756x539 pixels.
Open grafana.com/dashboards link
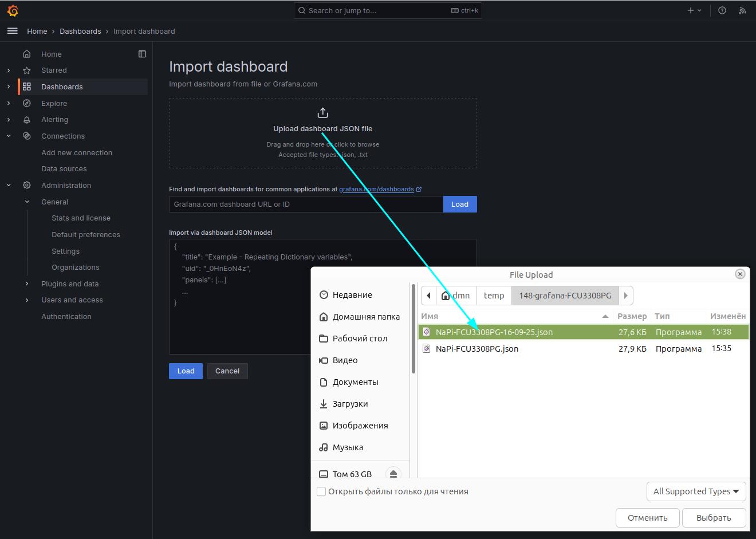pos(376,189)
